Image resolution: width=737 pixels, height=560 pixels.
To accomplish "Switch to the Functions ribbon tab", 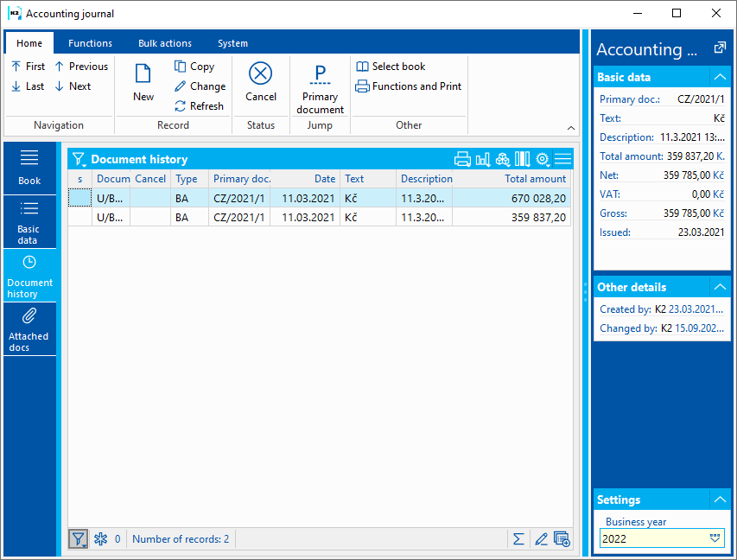I will (90, 43).
